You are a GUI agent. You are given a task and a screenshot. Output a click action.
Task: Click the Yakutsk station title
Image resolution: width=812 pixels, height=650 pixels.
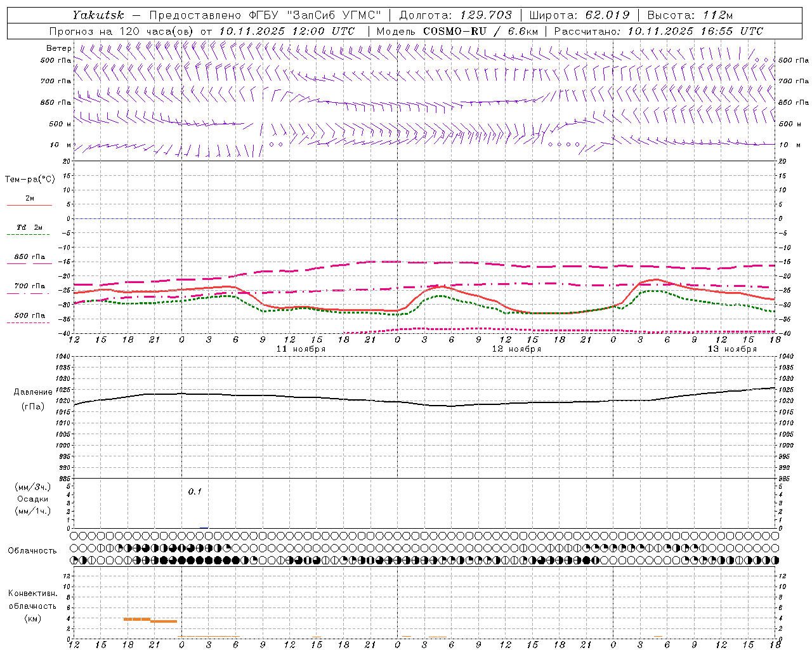(98, 15)
